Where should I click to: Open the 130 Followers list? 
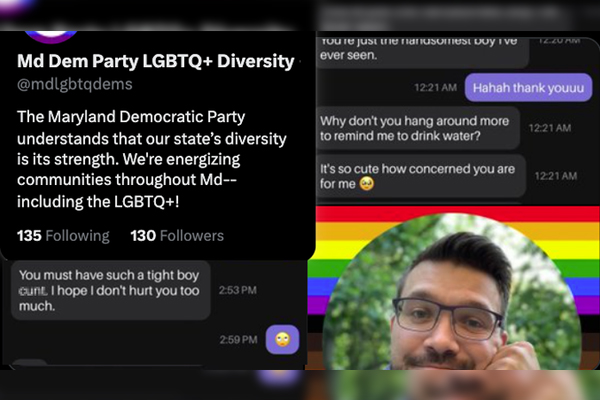[x=177, y=236]
